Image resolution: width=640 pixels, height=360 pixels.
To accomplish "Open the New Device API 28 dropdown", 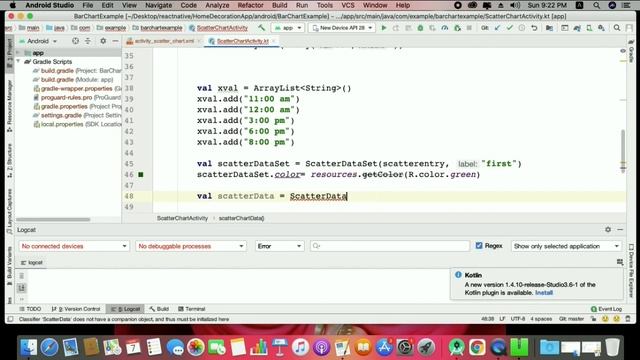I will [x=342, y=28].
